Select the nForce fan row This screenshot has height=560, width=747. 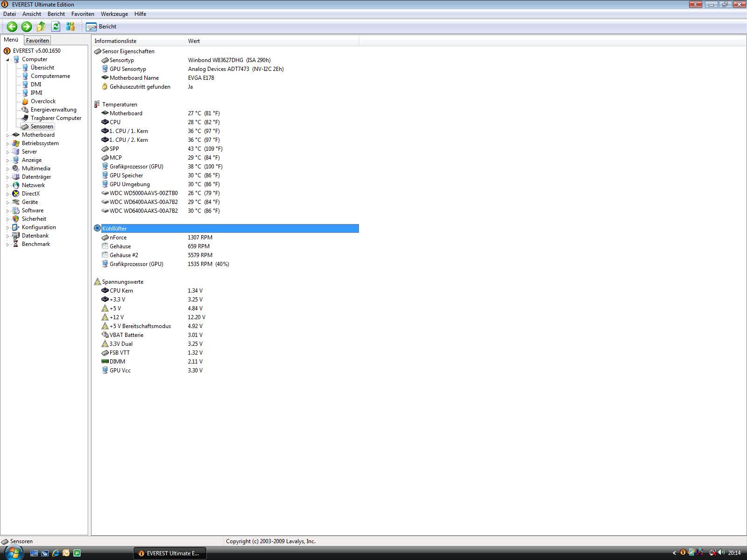tap(226, 238)
